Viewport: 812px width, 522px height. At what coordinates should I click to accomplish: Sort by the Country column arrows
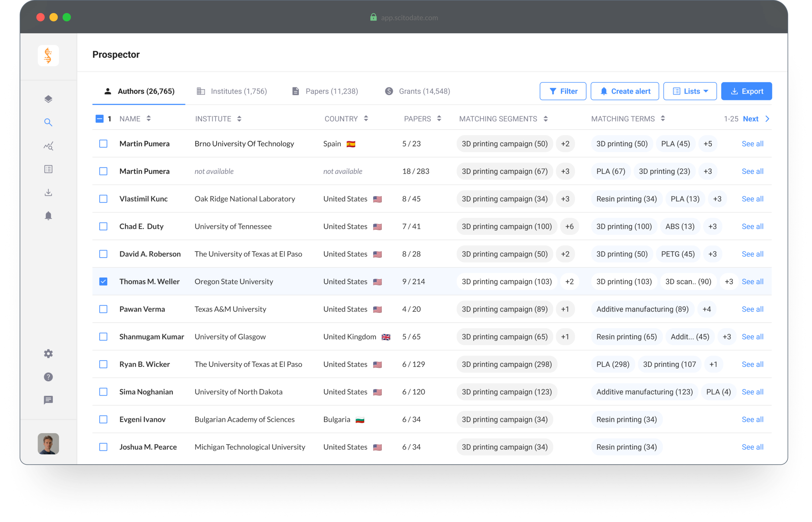366,119
